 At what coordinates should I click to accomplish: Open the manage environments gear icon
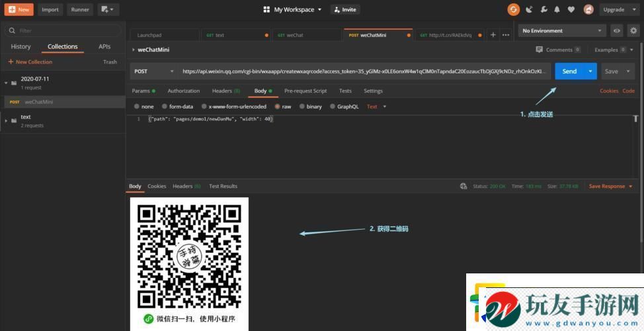(633, 30)
